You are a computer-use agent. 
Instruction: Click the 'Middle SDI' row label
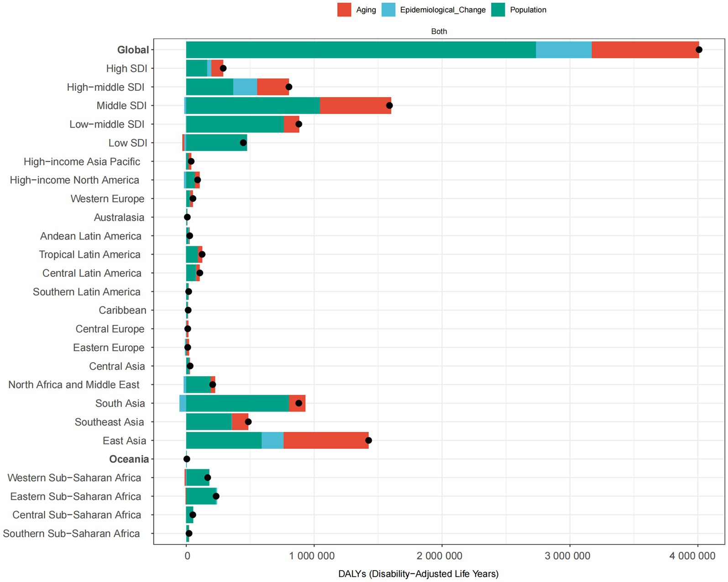click(x=121, y=106)
